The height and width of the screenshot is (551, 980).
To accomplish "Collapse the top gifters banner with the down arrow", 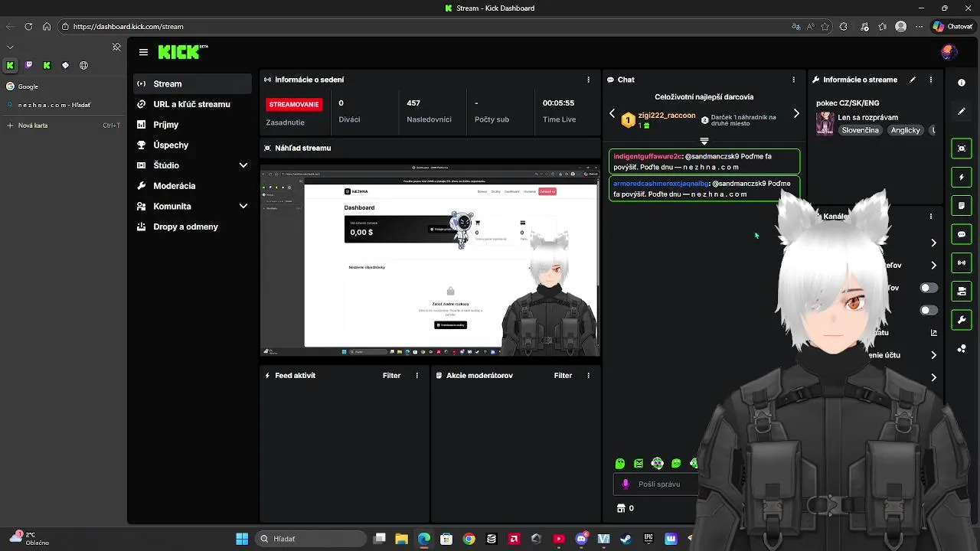I will (x=704, y=142).
